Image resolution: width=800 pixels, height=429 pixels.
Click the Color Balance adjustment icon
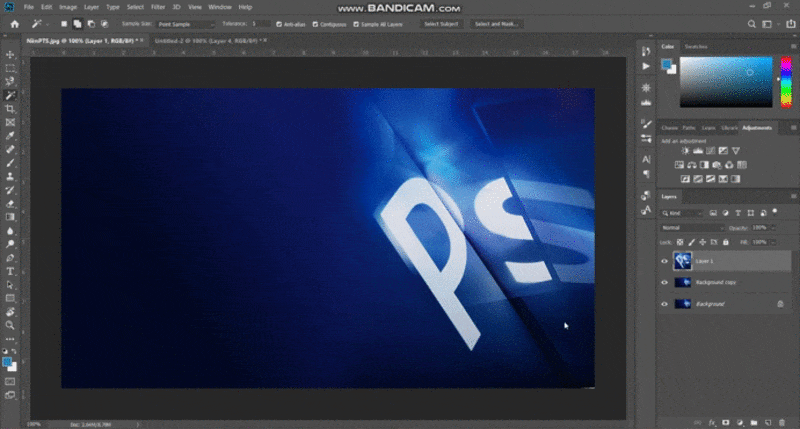(x=692, y=165)
